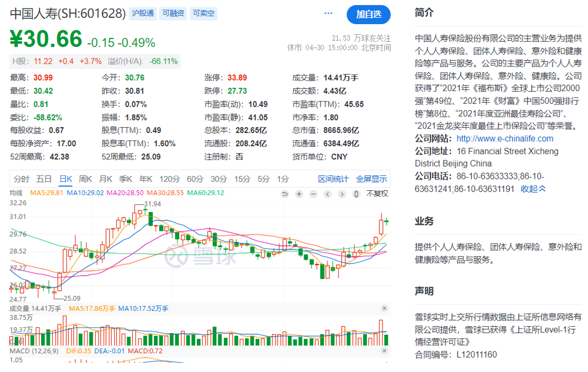This screenshot has height=372, width=588.
Task: Switch to 五日 chart tab
Action: (x=44, y=179)
